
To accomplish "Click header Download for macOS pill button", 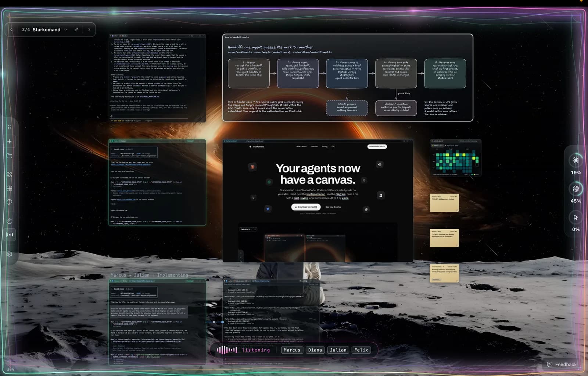I will [x=377, y=147].
